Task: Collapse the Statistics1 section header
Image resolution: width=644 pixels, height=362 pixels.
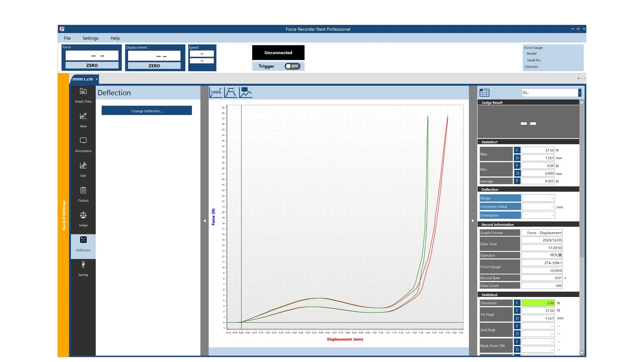Action: point(489,142)
